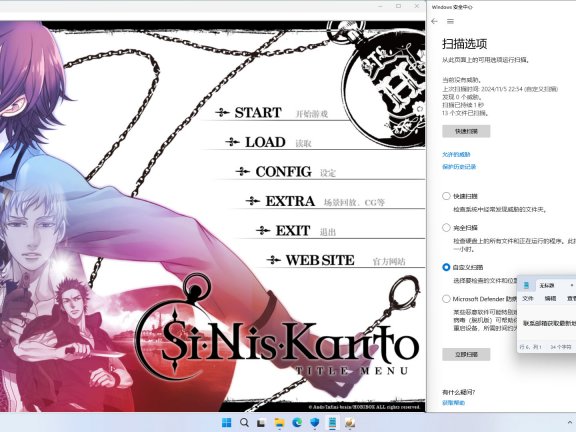The height and width of the screenshot is (432, 576).
Task: Switch to the game taskbar icon
Action: (x=350, y=422)
